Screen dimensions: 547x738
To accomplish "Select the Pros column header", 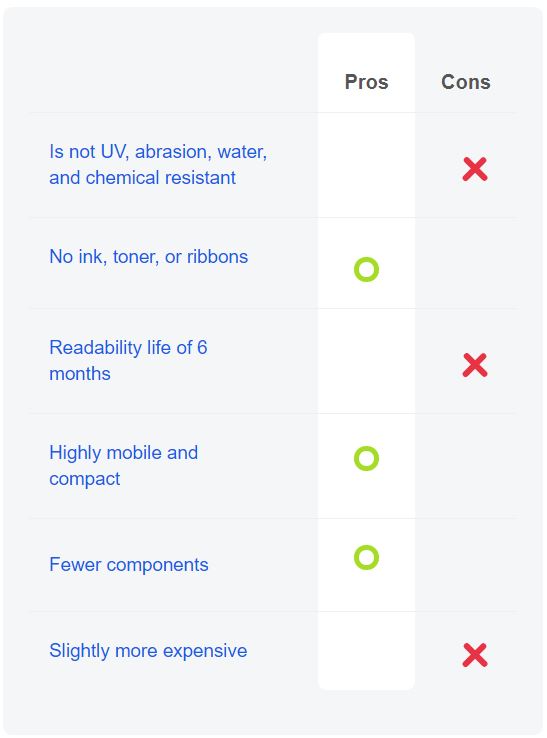I will coord(366,82).
